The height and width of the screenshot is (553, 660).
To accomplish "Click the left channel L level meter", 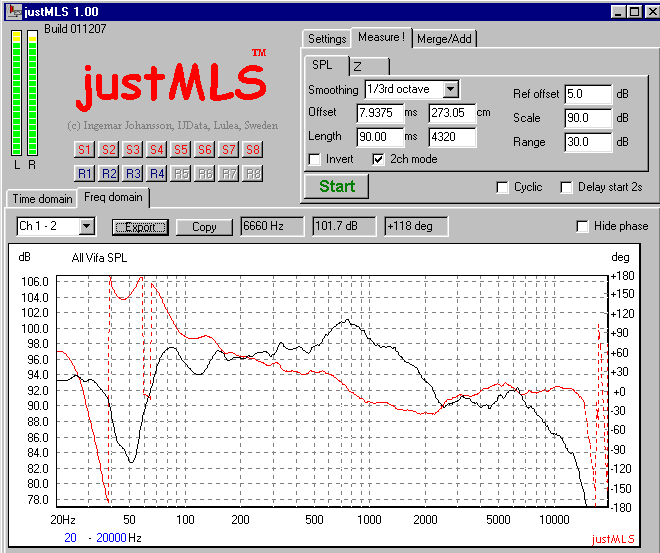I will click(16, 93).
